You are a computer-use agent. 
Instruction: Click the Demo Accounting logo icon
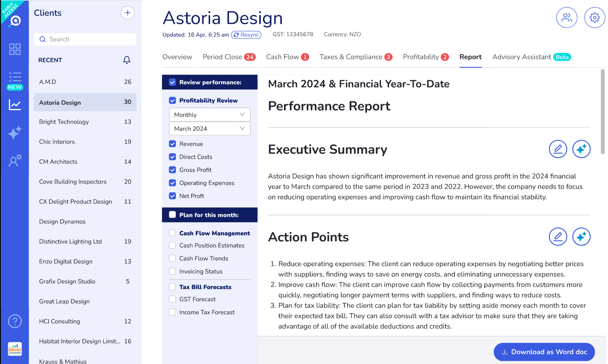(15, 349)
